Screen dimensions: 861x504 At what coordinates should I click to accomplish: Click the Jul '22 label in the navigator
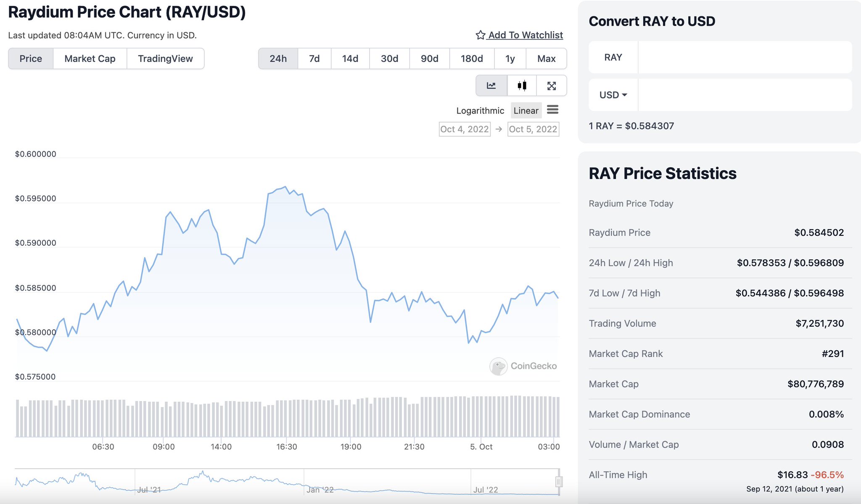[486, 490]
